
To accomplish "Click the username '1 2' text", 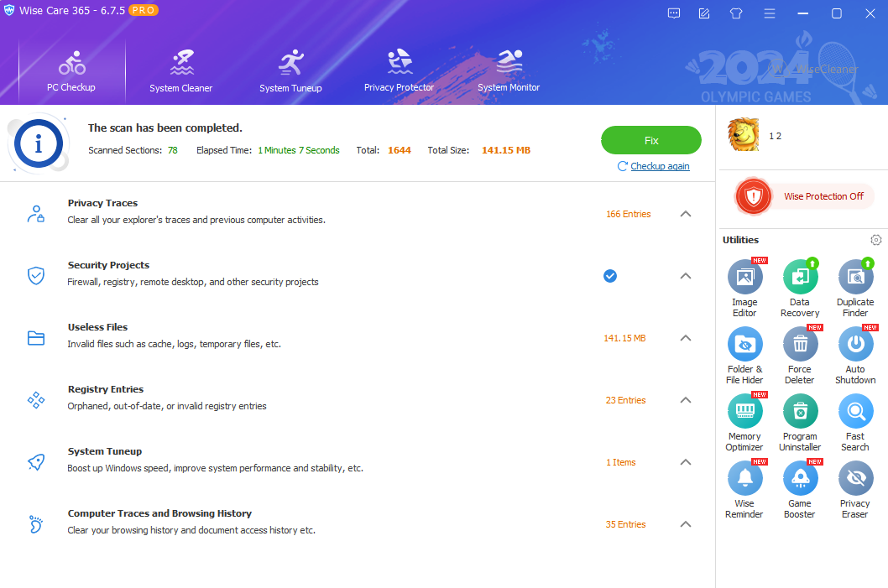I will pos(775,136).
